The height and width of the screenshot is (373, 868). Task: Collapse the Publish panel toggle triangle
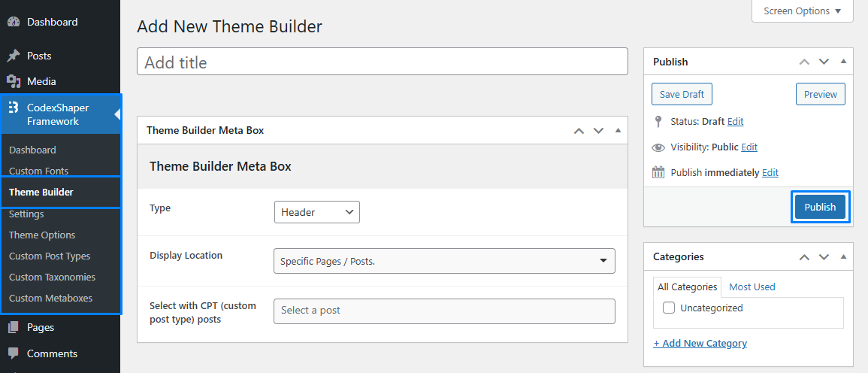coord(844,62)
